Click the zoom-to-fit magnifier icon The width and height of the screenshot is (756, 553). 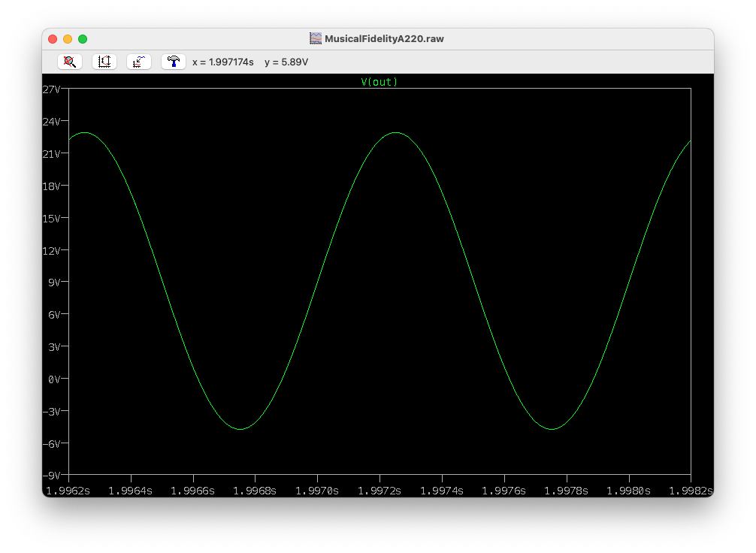(x=70, y=62)
